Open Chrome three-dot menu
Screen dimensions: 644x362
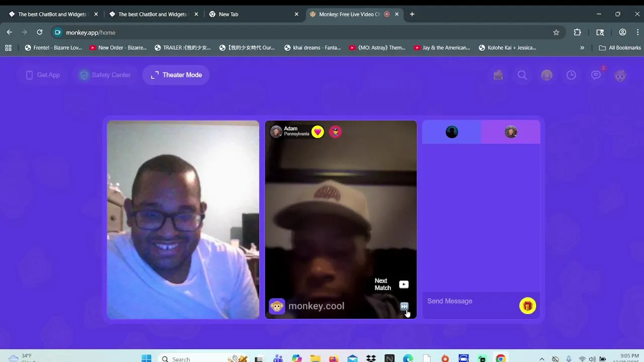click(638, 32)
